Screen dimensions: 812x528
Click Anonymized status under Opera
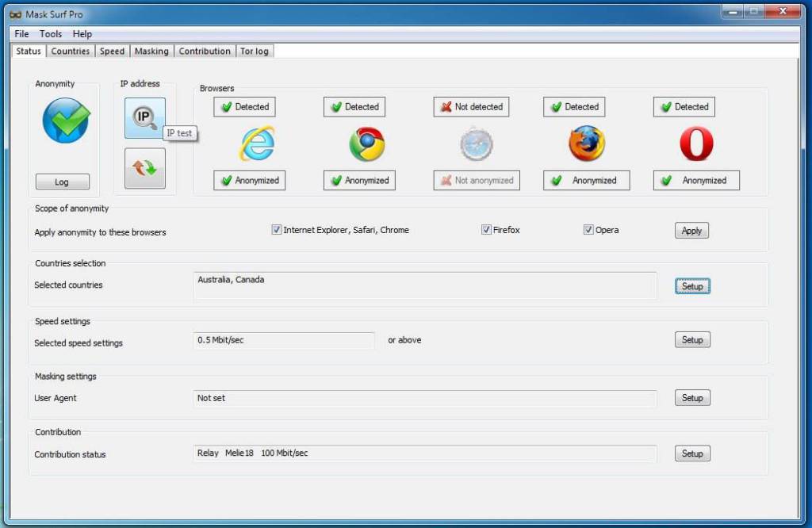point(696,180)
